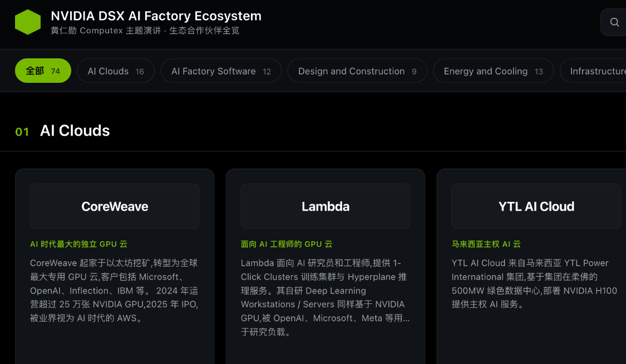
Task: Click the Lambda description paragraph
Action: (325, 297)
